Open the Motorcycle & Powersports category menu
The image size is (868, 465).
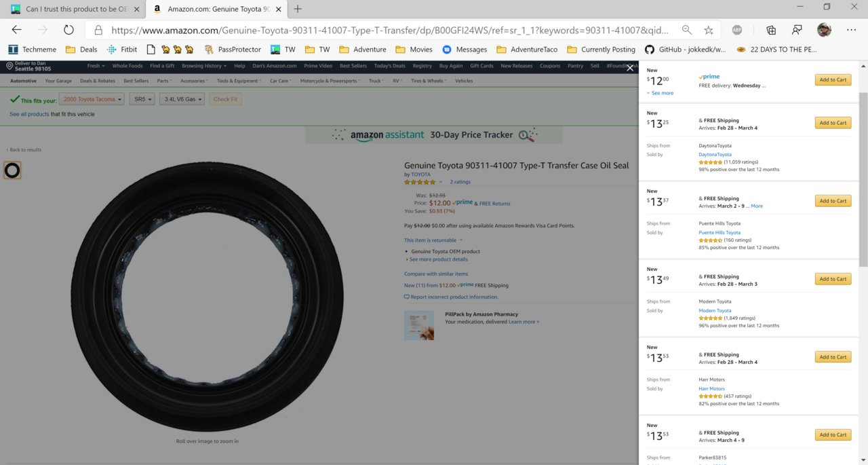tap(330, 81)
